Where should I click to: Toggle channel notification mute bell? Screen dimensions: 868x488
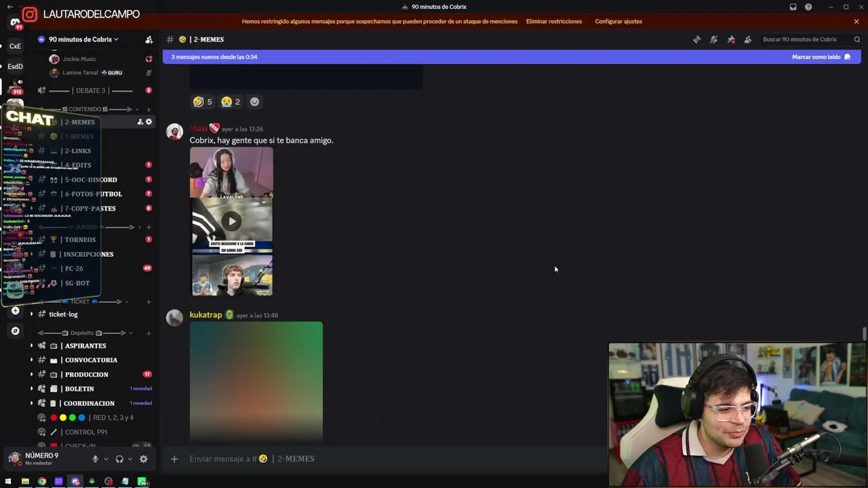point(713,39)
